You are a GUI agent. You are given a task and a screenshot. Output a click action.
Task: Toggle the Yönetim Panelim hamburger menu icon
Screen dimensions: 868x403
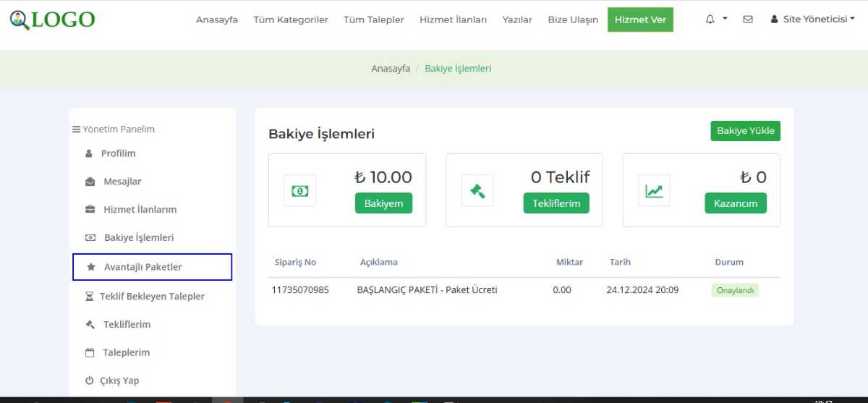pos(76,130)
